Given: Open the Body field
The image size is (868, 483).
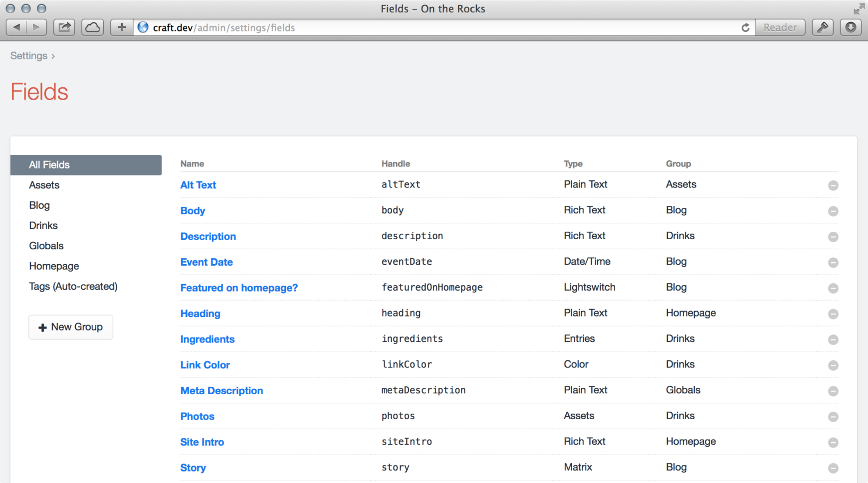Looking at the screenshot, I should pos(193,211).
